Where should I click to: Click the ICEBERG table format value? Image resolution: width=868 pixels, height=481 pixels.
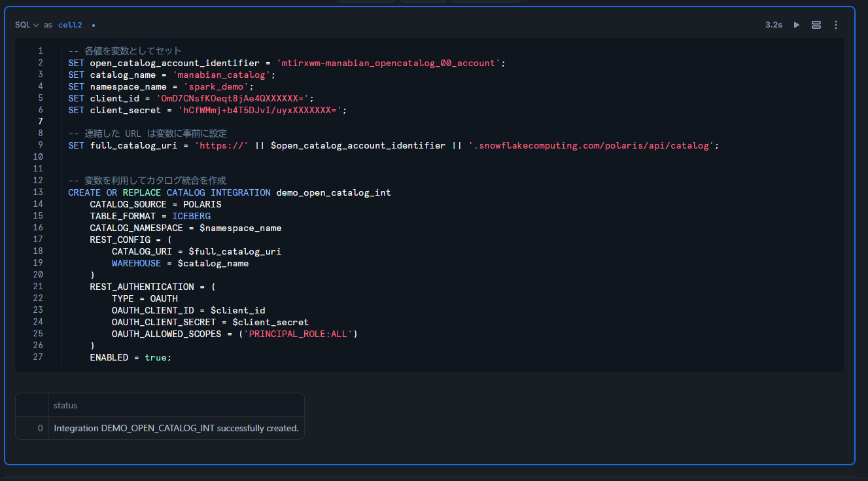(x=191, y=216)
